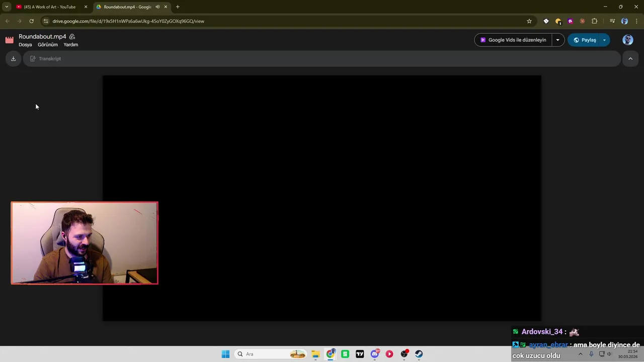Screen dimensions: 644x362
Task: Open TradingView from the taskbar
Action: tap(360, 354)
